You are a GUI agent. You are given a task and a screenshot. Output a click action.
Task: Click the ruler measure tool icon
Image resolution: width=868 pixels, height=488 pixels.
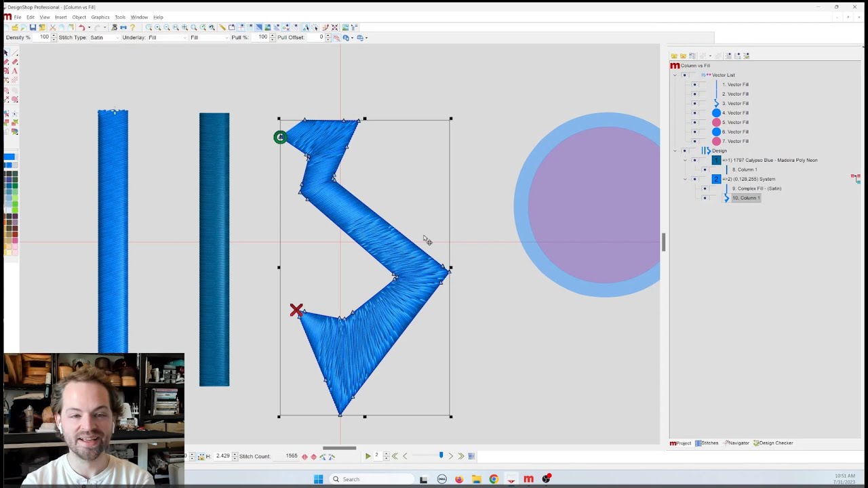(222, 27)
